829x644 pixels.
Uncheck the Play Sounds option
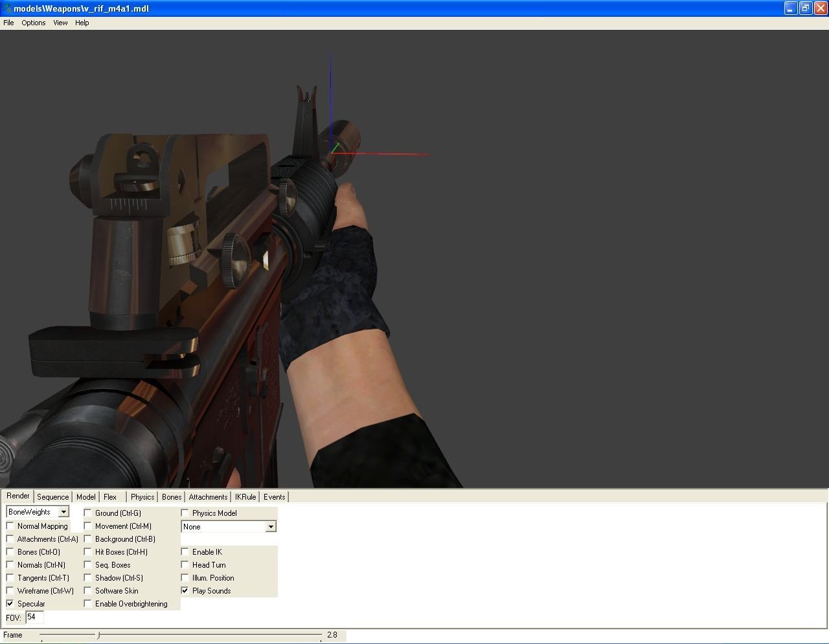pyautogui.click(x=185, y=590)
